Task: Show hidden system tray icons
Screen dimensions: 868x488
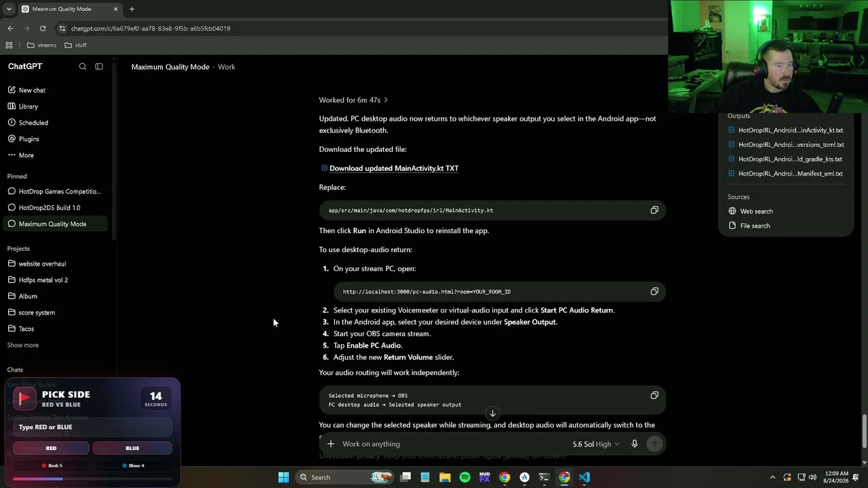Action: tap(772, 477)
